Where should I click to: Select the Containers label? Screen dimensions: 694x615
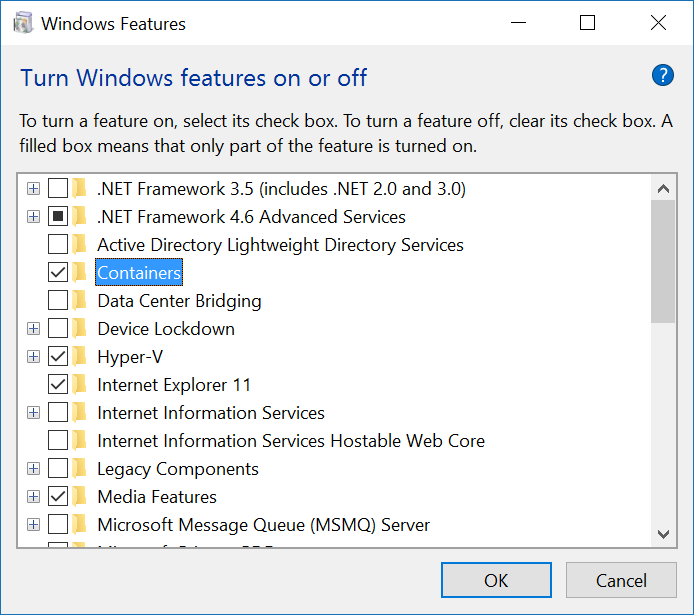pos(139,273)
